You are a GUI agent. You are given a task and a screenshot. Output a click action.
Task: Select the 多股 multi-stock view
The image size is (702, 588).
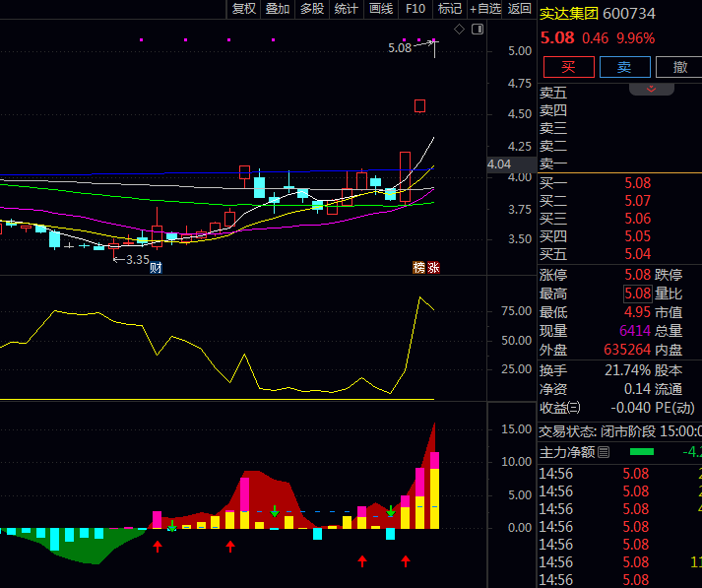click(311, 9)
